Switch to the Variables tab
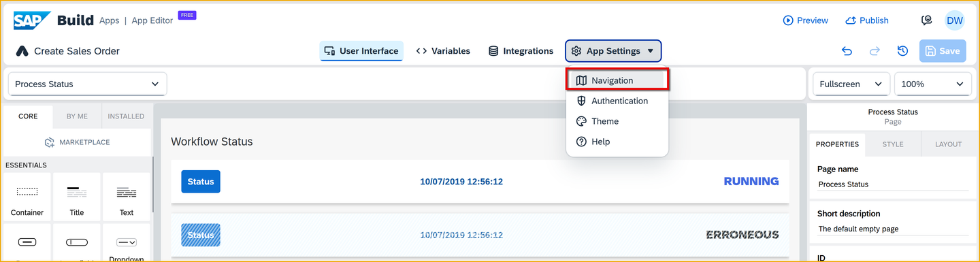The image size is (980, 262). [443, 51]
